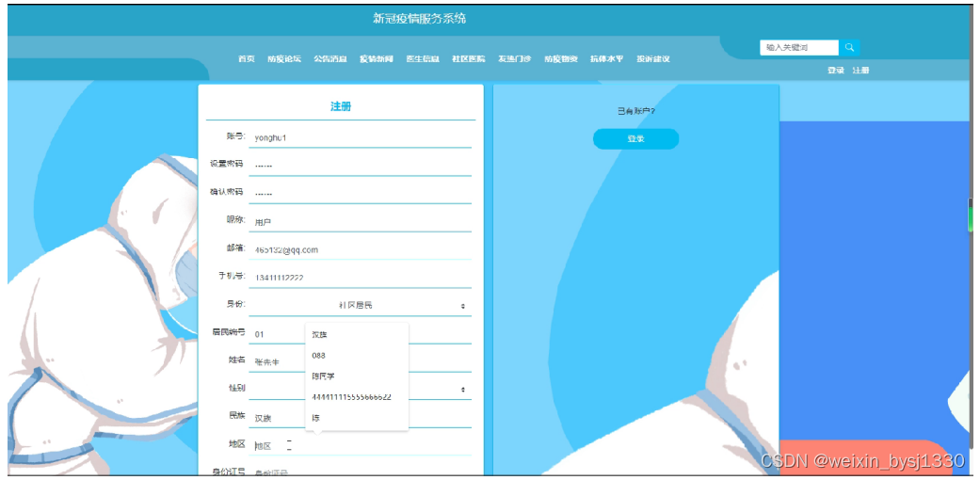Screen dimensions: 980x480
Task: Click the 昵称 field containing 用户
Action: tap(360, 222)
